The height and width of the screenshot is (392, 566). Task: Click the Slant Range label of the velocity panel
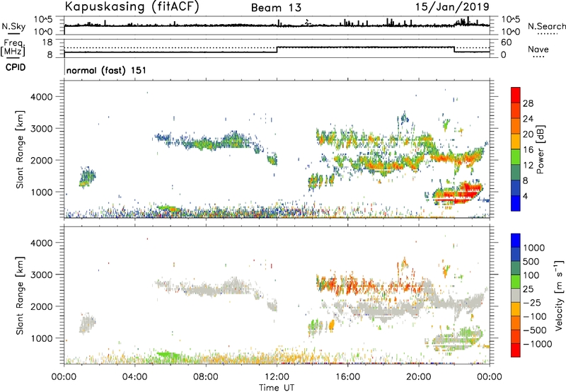point(20,295)
